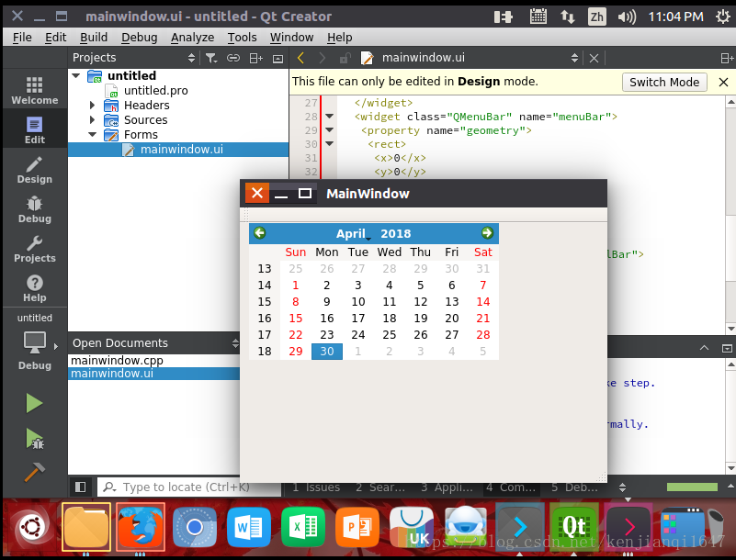
Task: Open the Tools menu
Action: point(243,37)
